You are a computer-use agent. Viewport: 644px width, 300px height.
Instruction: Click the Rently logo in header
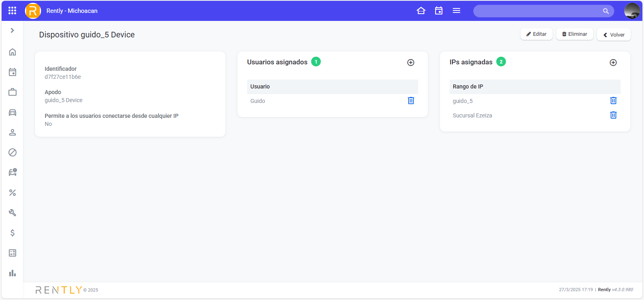point(33,11)
